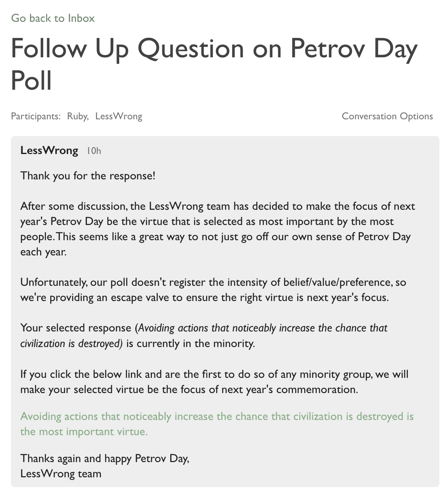
Task: Click the italicized Avoiding actions response text
Action: 263,328
